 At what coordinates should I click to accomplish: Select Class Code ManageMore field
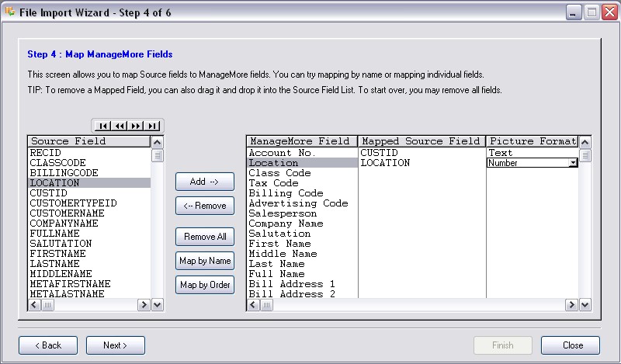pyautogui.click(x=302, y=173)
